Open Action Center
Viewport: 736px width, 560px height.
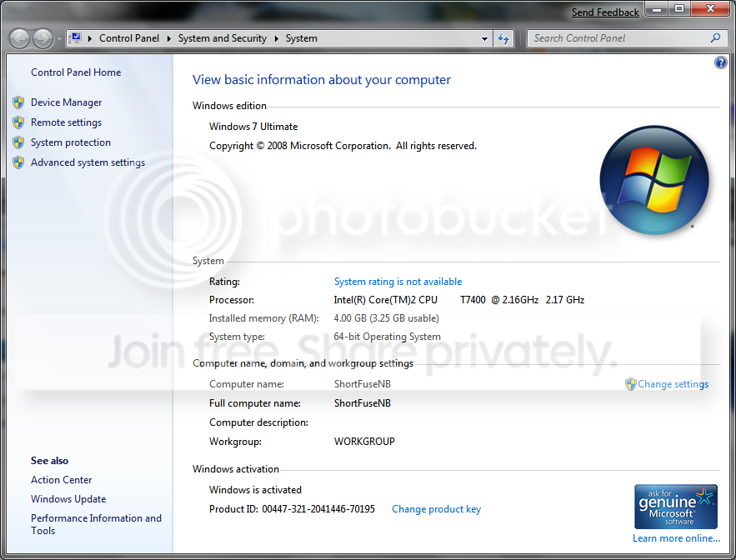coord(62,480)
